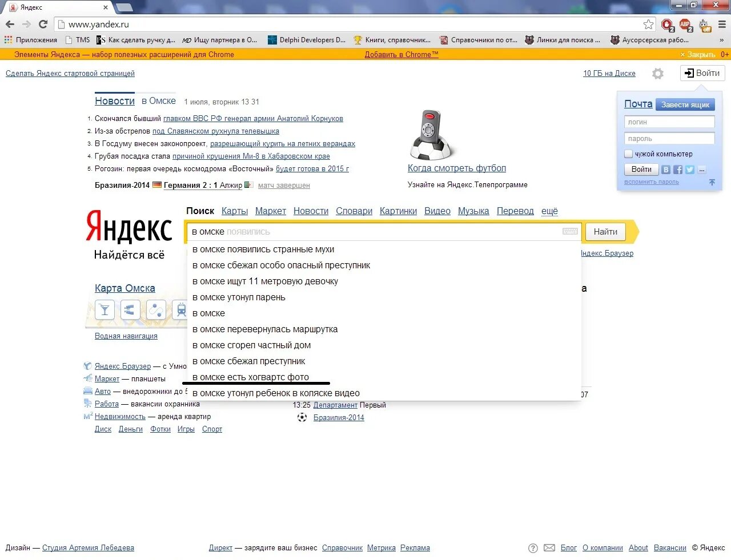The image size is (731, 560).
Task: Tick the 'чужой компьютер' checkbox
Action: [x=628, y=154]
